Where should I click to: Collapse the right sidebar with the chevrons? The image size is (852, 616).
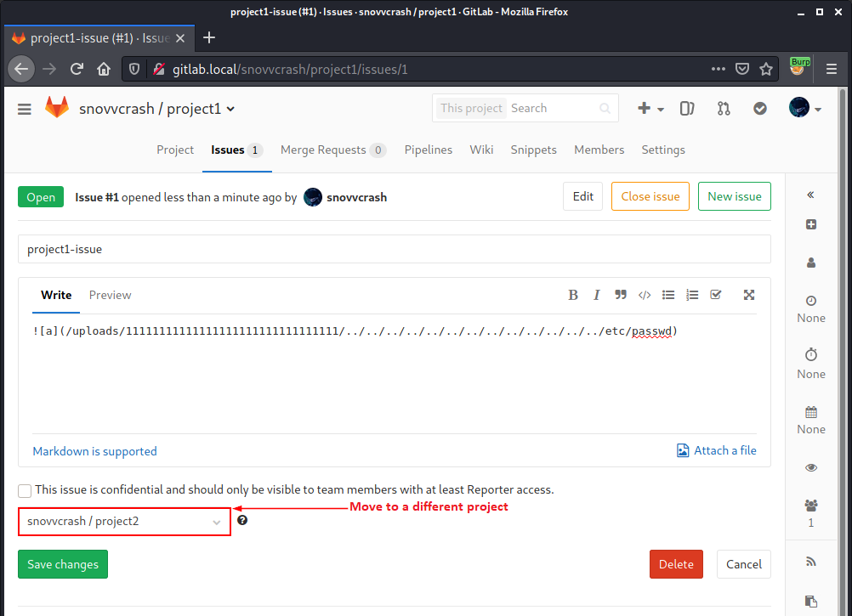[x=810, y=195]
